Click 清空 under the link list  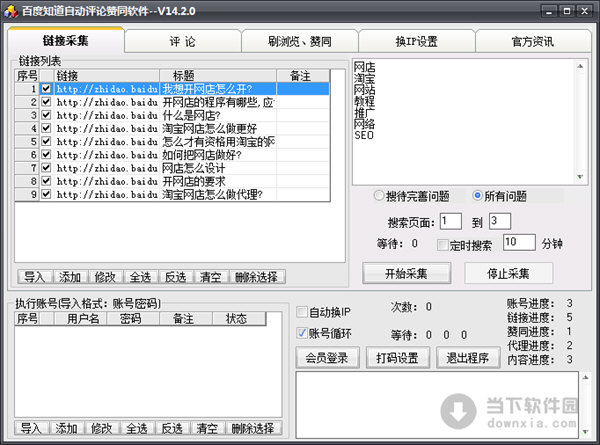pos(211,277)
